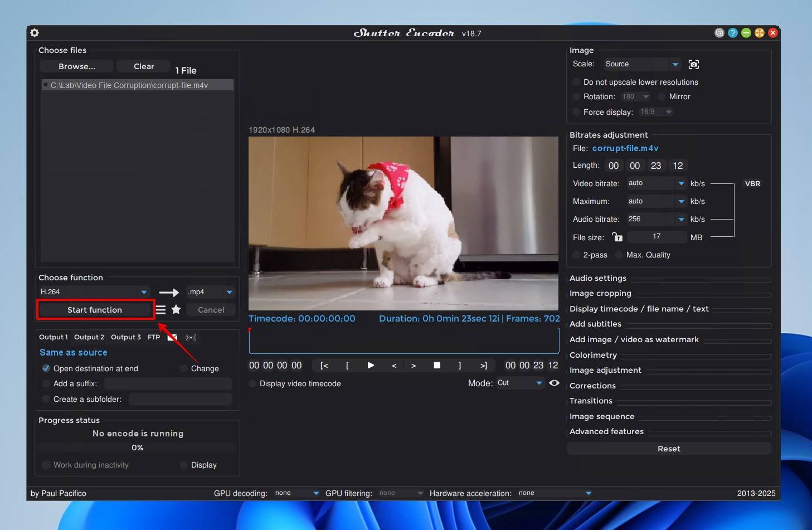Toggle the preview eye icon
Image resolution: width=812 pixels, height=530 pixels.
(554, 383)
